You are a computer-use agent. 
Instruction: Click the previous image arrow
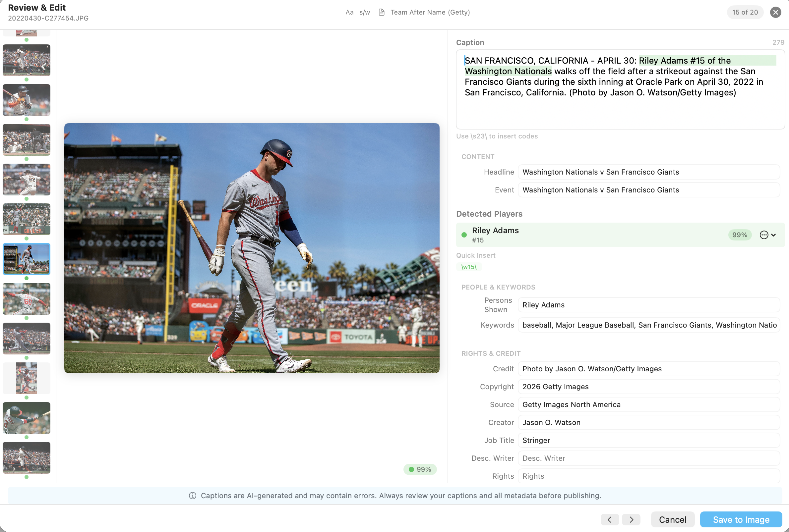[610, 519]
